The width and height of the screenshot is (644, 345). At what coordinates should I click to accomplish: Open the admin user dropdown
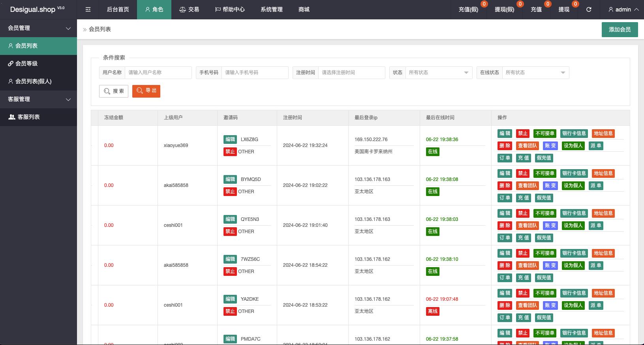click(x=623, y=9)
